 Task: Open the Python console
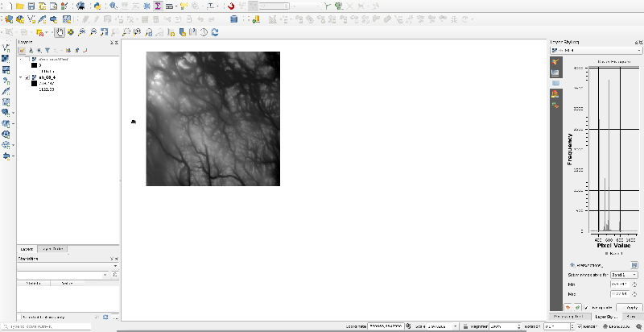pos(97,6)
